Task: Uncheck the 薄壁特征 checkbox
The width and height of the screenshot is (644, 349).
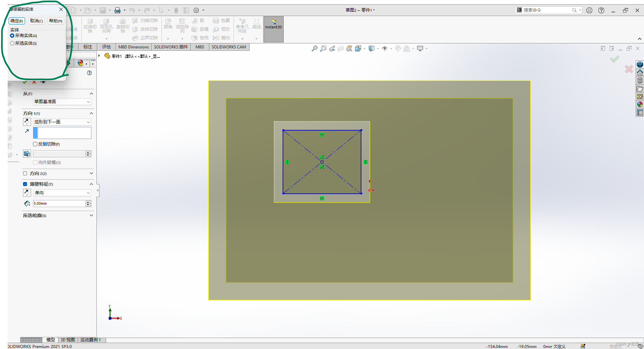Action: click(25, 184)
